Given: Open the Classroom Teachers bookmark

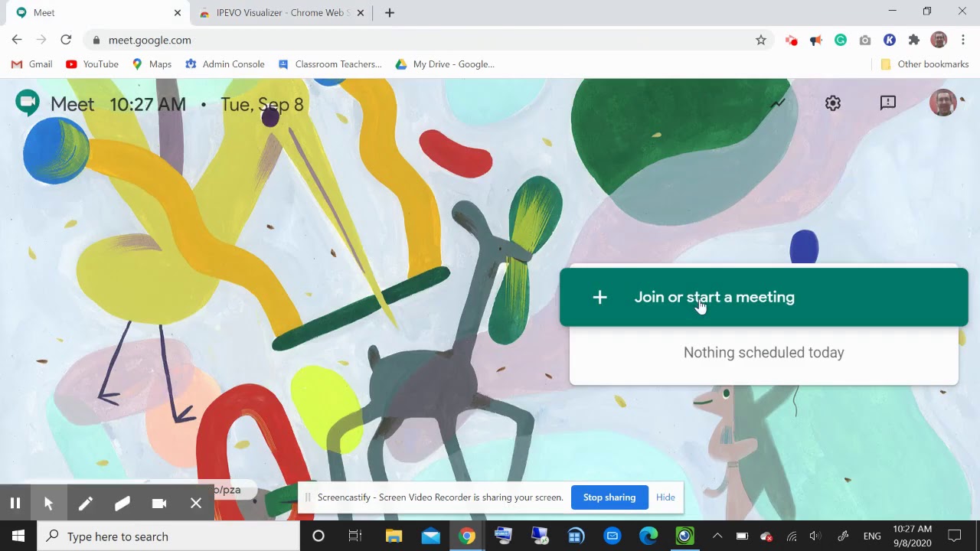Looking at the screenshot, I should click(330, 64).
